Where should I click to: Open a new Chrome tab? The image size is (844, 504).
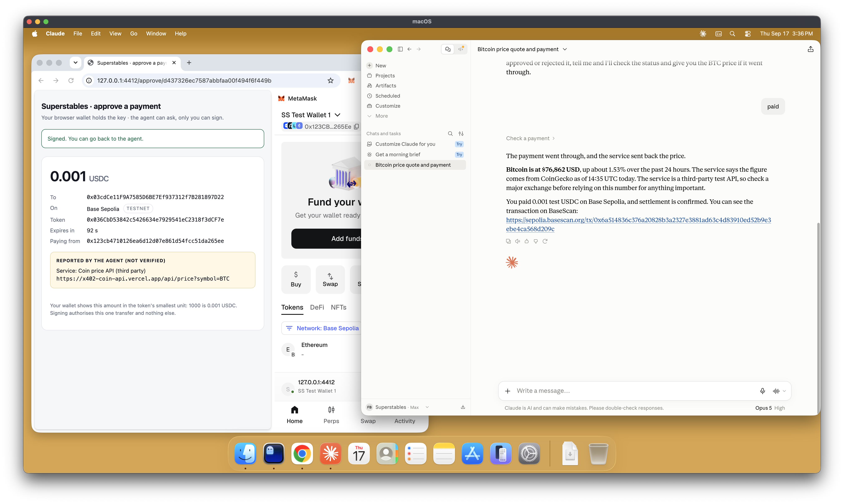tap(189, 63)
